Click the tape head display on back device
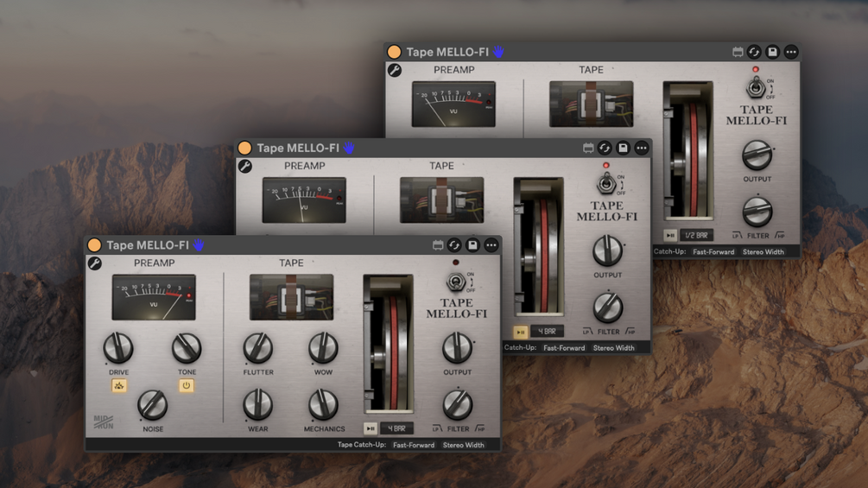The height and width of the screenshot is (488, 868). tap(591, 104)
